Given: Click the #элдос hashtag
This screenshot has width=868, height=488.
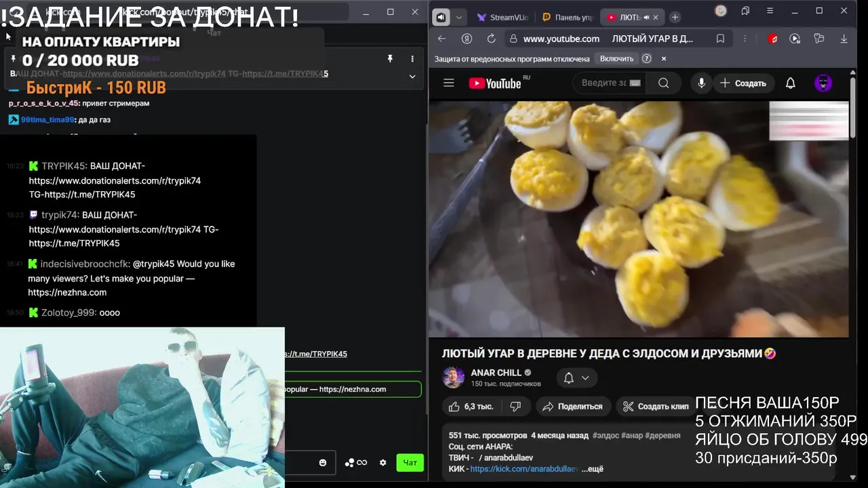Looking at the screenshot, I should (605, 435).
